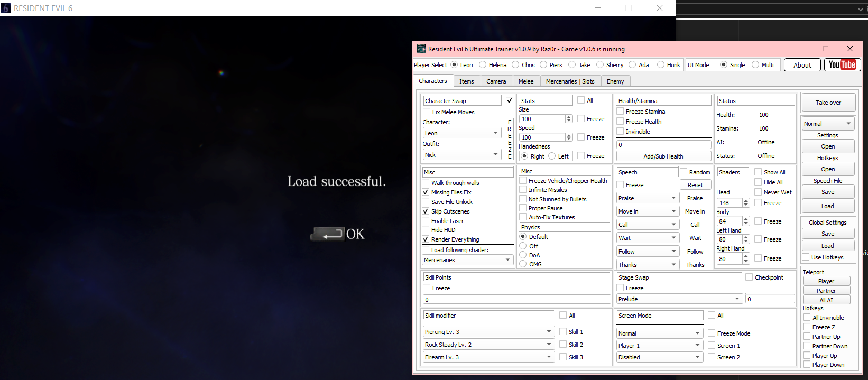Switch UI Mode to Multi
The image size is (868, 380).
pos(755,65)
